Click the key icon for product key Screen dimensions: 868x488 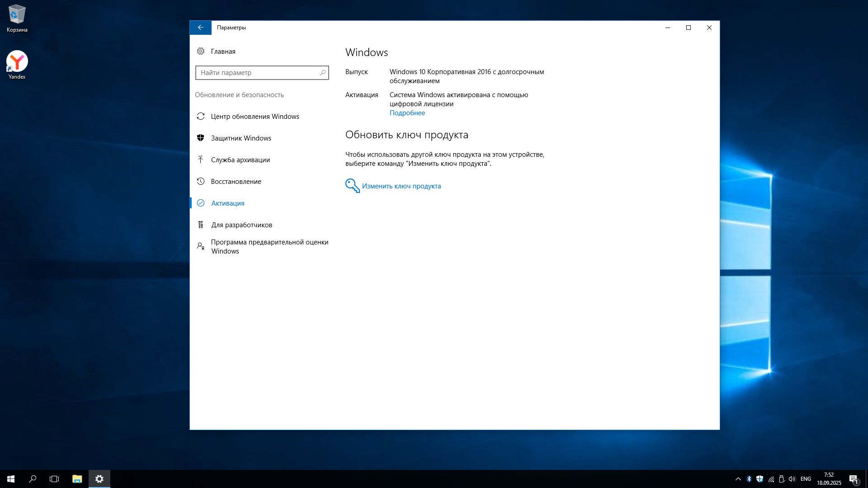click(352, 186)
